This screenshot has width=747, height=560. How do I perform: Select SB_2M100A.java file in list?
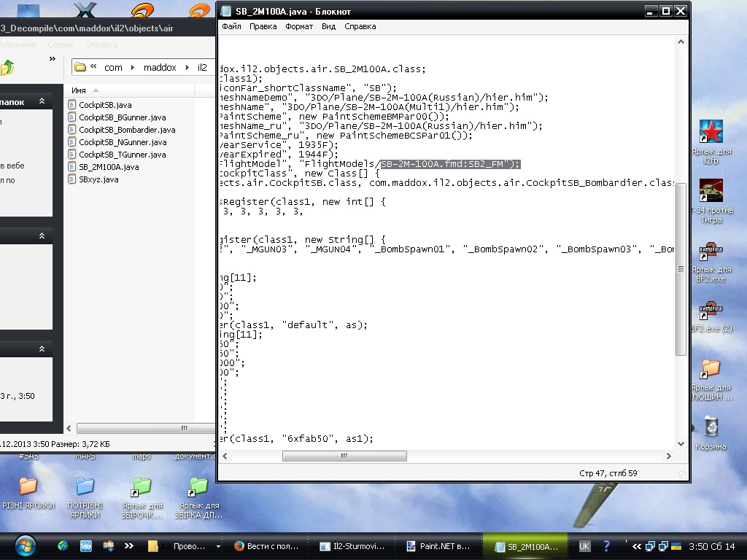point(104,167)
